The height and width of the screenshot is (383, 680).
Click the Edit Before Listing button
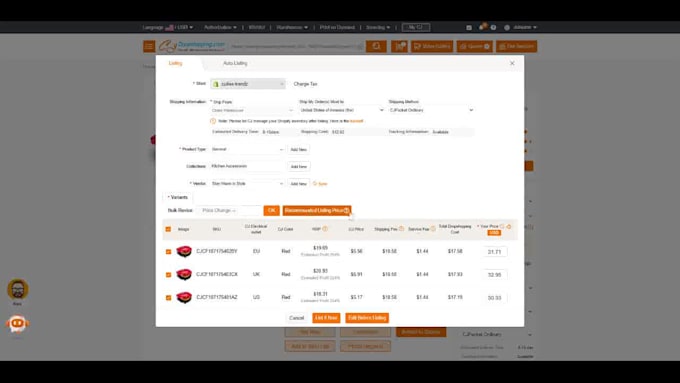pos(367,318)
